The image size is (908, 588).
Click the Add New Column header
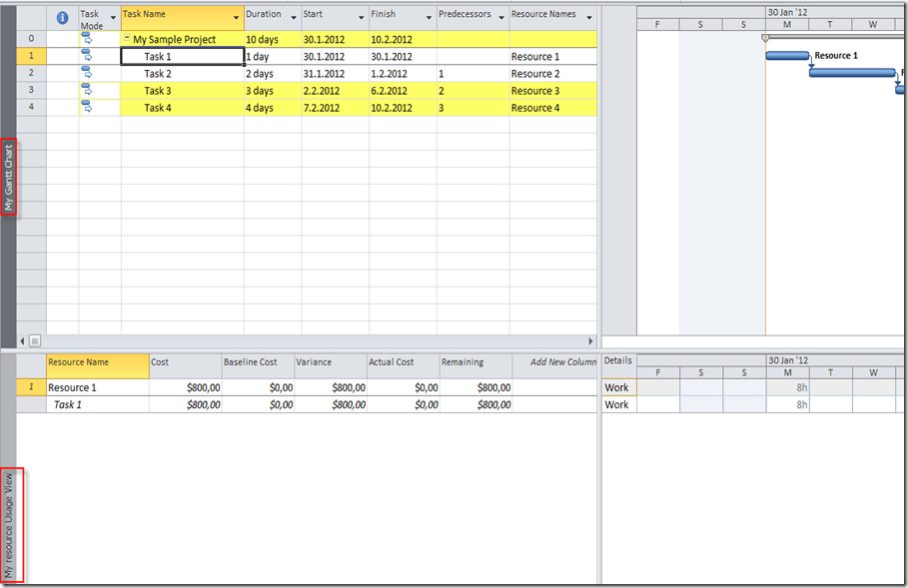click(562, 362)
